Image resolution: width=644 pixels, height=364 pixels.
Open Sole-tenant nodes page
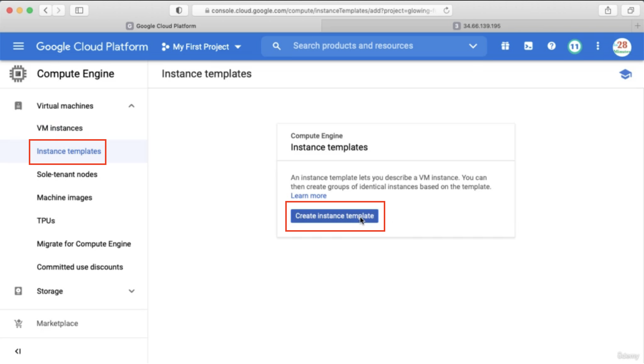pyautogui.click(x=67, y=174)
